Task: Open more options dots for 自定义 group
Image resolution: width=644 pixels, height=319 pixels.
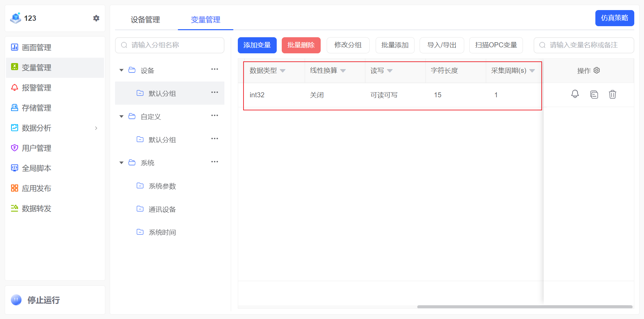Action: coord(215,116)
